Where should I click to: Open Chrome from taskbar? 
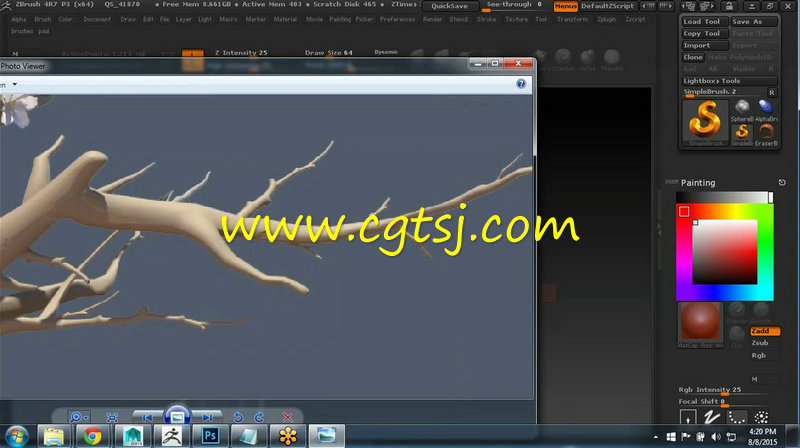tap(92, 436)
